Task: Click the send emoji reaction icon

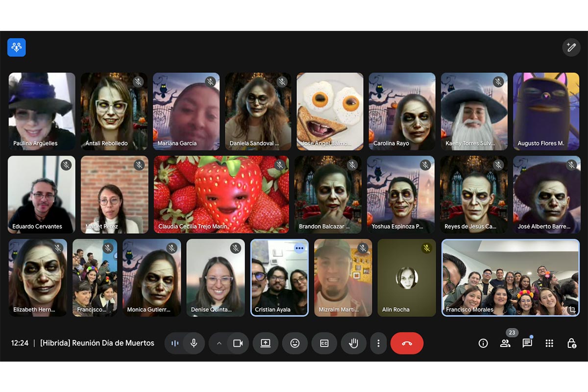Action: pyautogui.click(x=295, y=343)
